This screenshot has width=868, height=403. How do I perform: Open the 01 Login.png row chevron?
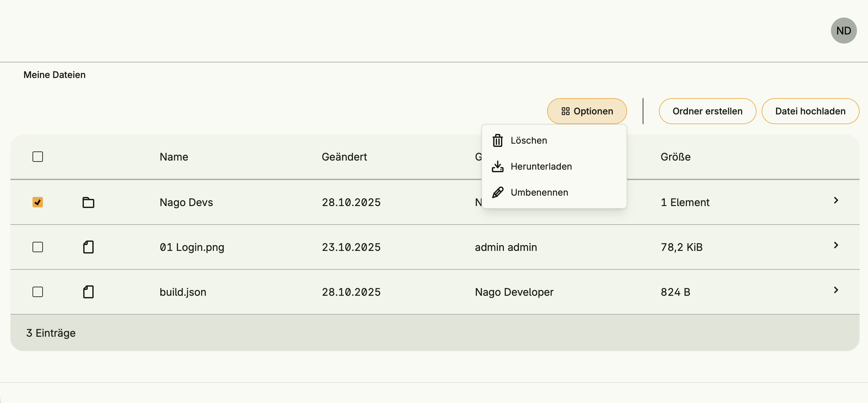[x=835, y=245]
